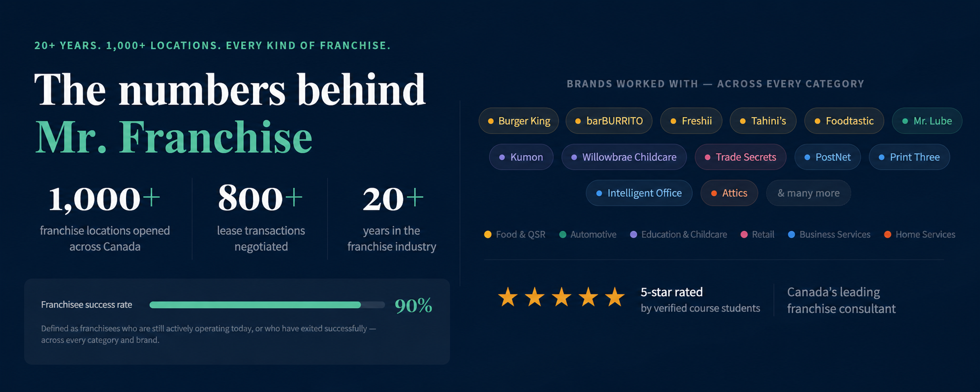The height and width of the screenshot is (392, 980).
Task: Open the Trade Secrets brand pill
Action: (x=740, y=157)
